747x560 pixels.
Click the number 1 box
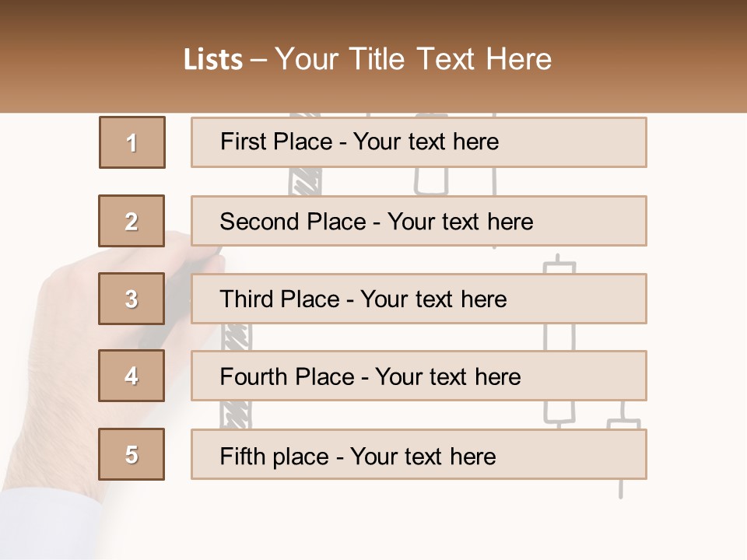132,142
